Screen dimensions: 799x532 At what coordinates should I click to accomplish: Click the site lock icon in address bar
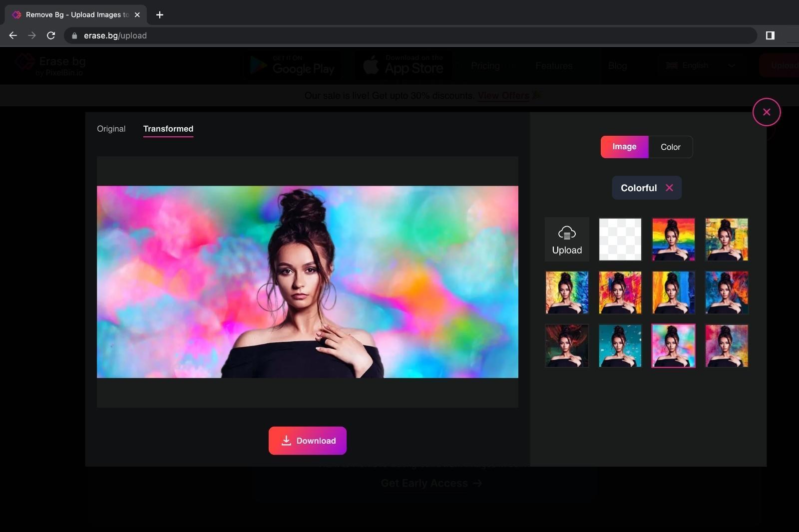tap(74, 35)
